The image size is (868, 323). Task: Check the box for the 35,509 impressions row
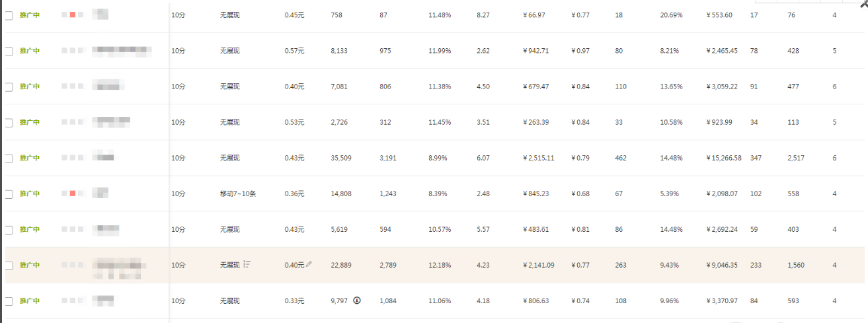click(9, 159)
